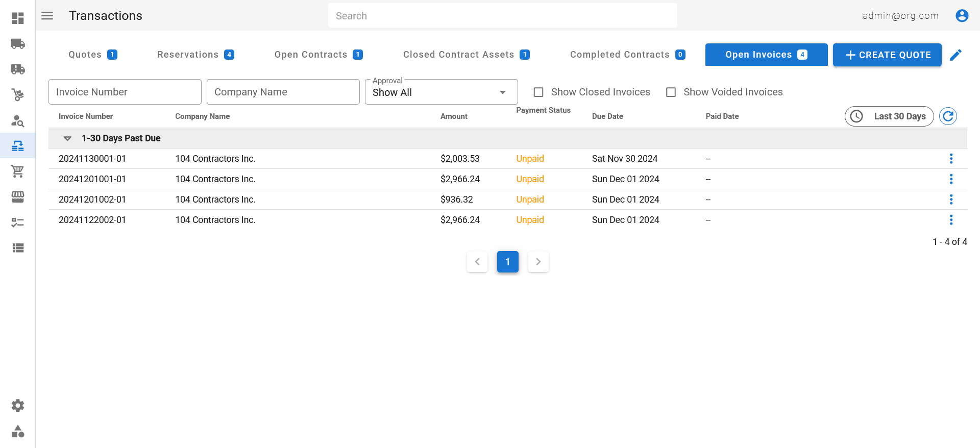The width and height of the screenshot is (980, 448).
Task: Sort by Invoice Number column header
Action: [x=86, y=116]
